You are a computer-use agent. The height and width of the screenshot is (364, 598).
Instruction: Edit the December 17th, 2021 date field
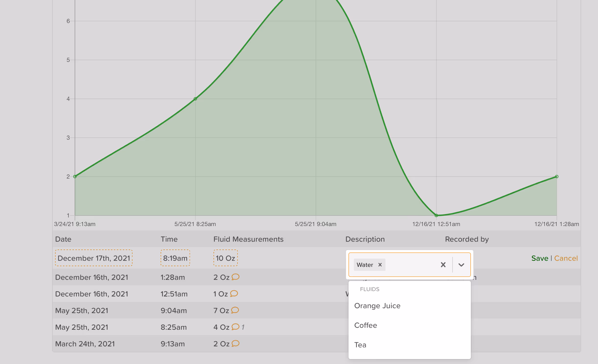(94, 258)
